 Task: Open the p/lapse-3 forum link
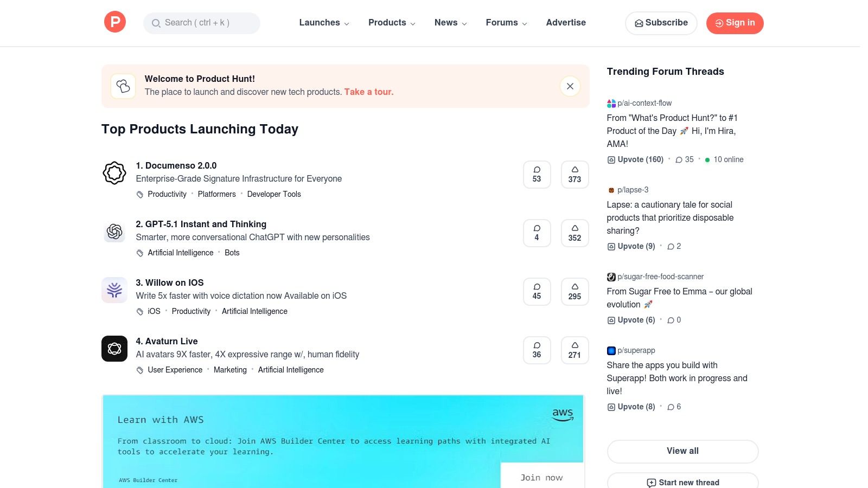(x=633, y=190)
